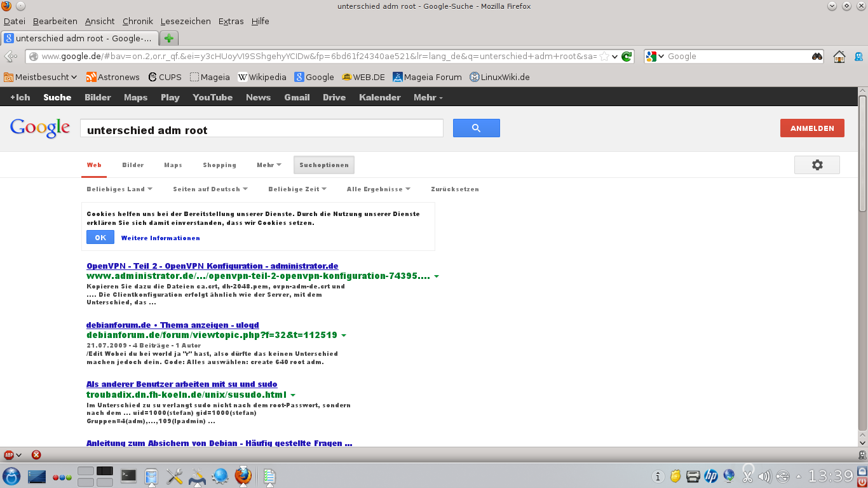Viewport: 868px width, 488px height.
Task: Open OpenVPN Teil 2 result link
Action: coord(212,266)
